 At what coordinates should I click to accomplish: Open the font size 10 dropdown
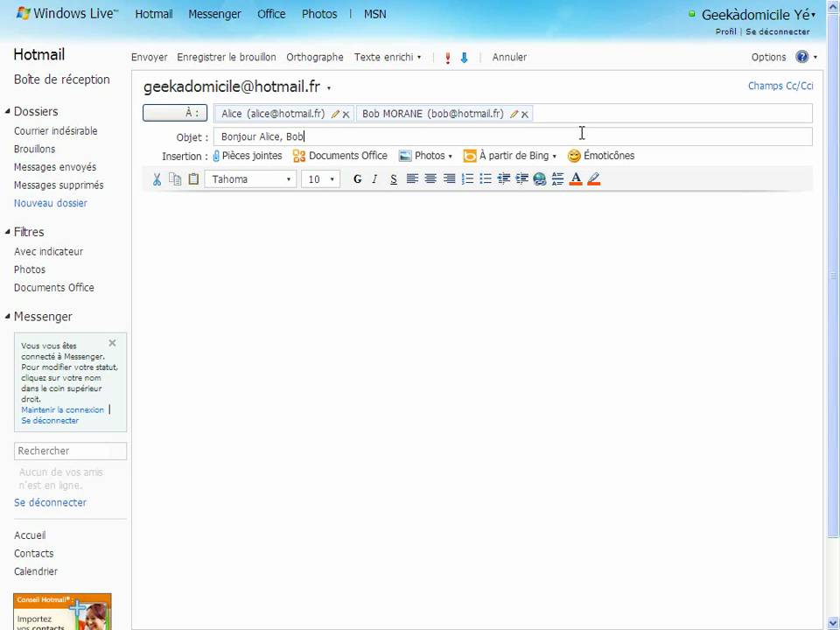[318, 178]
